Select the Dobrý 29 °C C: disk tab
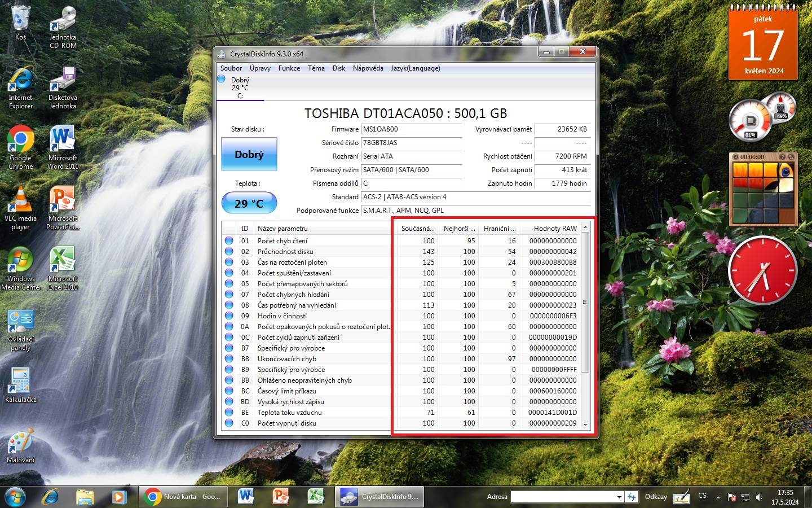Image resolution: width=812 pixels, height=508 pixels. coord(240,87)
